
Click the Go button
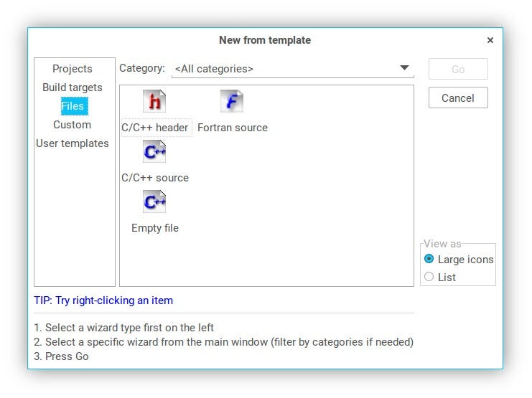pyautogui.click(x=458, y=69)
